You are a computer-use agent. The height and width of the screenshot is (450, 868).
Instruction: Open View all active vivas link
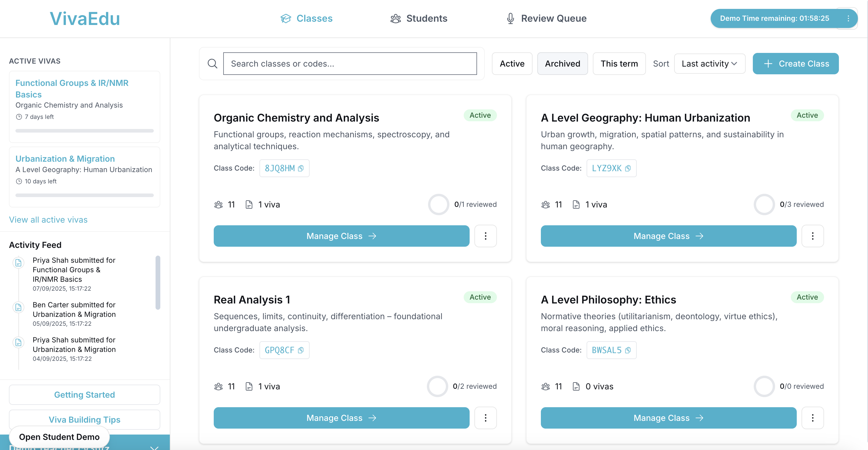point(48,220)
